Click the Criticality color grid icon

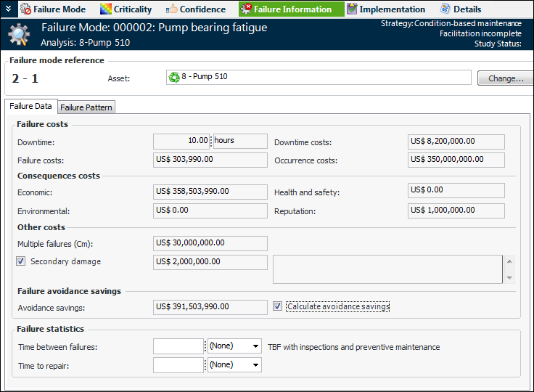coord(106,9)
